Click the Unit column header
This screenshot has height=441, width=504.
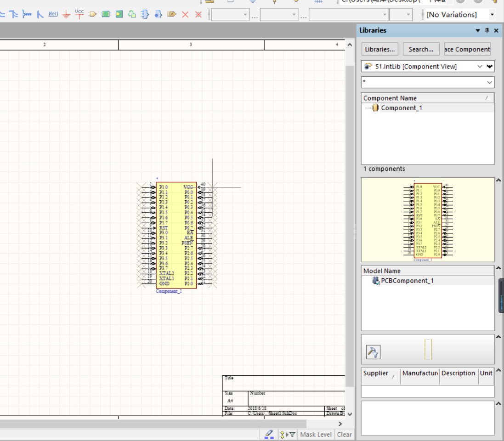(486, 376)
